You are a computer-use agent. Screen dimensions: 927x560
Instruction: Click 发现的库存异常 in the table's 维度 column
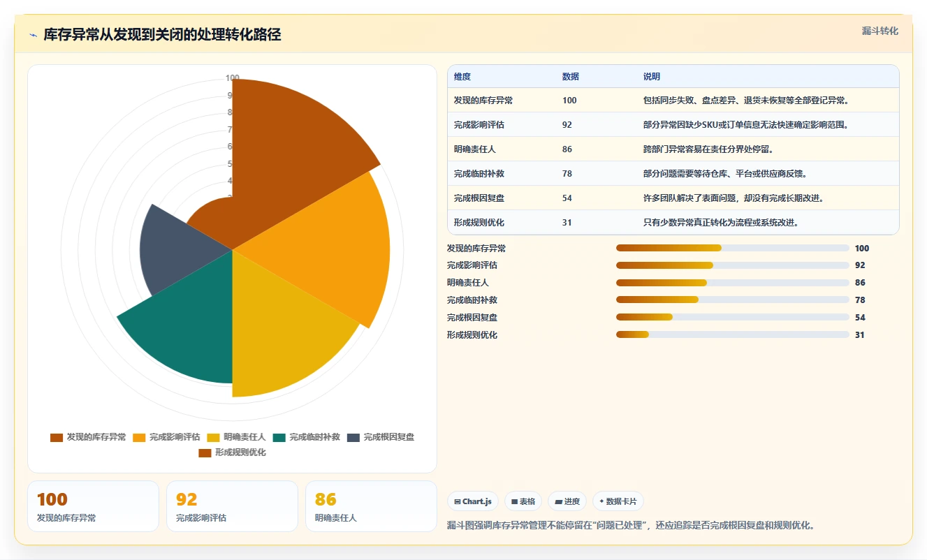click(483, 101)
